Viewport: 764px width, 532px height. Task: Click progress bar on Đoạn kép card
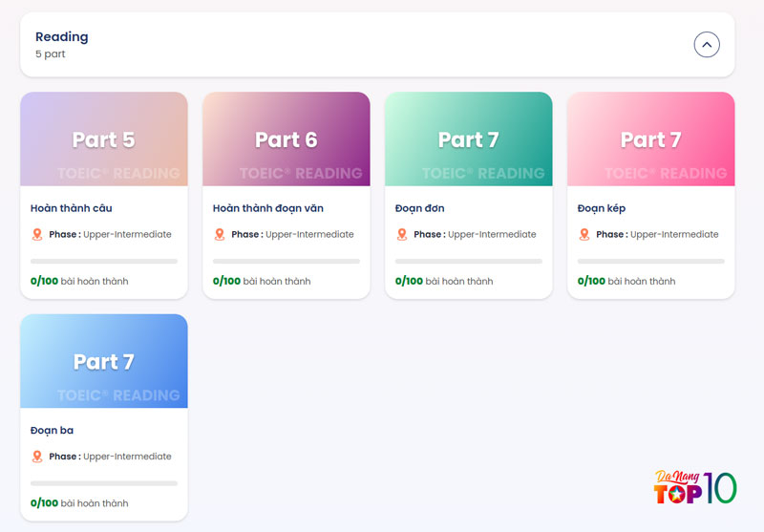click(x=651, y=261)
